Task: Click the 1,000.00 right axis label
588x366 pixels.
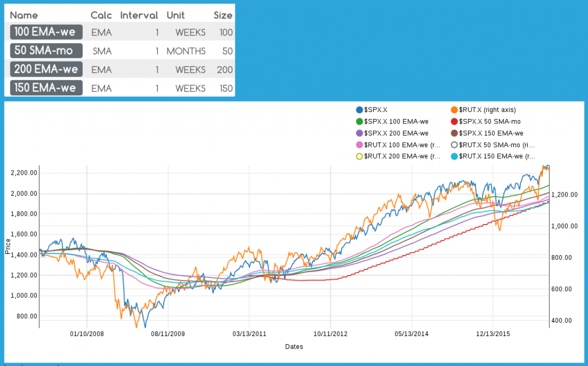Action: (564, 226)
